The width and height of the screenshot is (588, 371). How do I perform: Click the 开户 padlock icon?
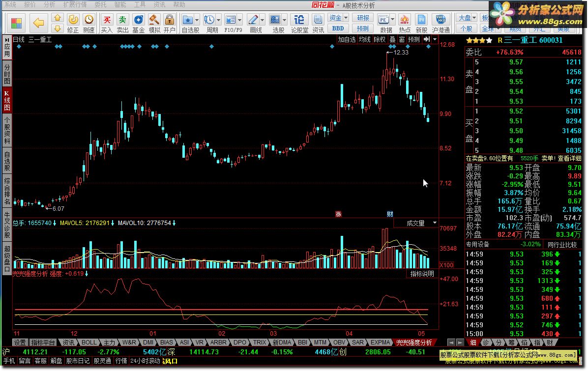(170, 20)
